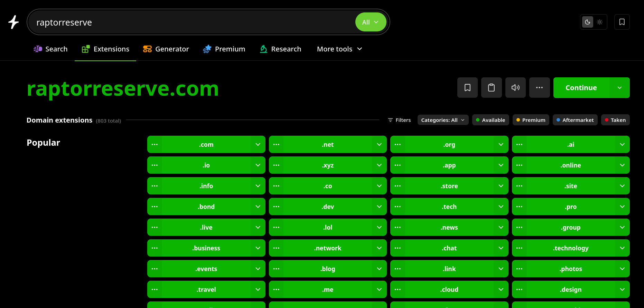Copy domain using the clipboard icon

pyautogui.click(x=491, y=88)
